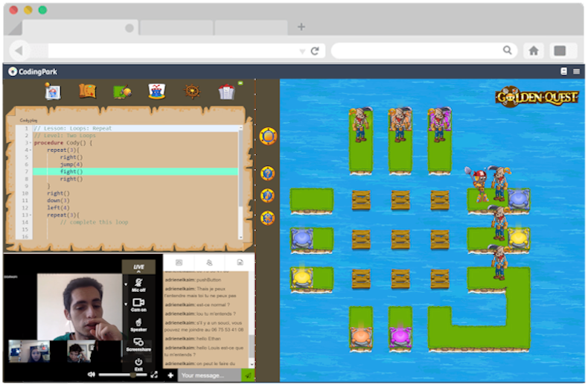This screenshot has width=588, height=385.
Task: Click the magenta pedestal on the island
Action: tap(400, 336)
